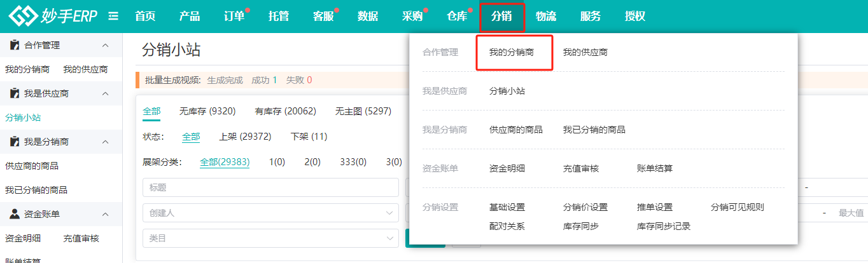
Task: Go to 我的分销商 in the sidebar
Action: pos(27,69)
